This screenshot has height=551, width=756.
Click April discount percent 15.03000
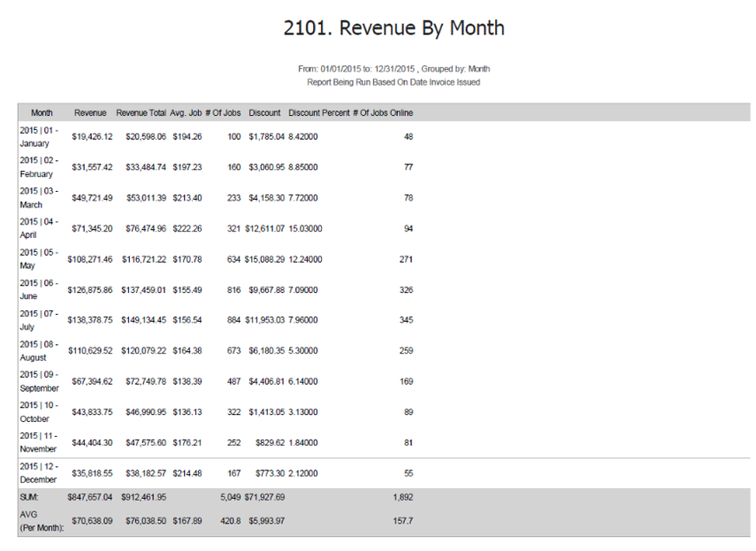305,228
